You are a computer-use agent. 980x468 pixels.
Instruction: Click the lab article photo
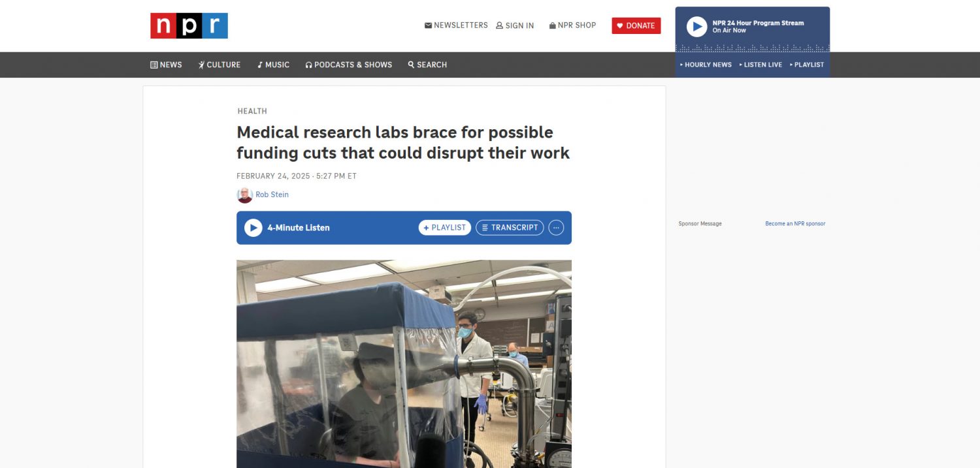[404, 364]
